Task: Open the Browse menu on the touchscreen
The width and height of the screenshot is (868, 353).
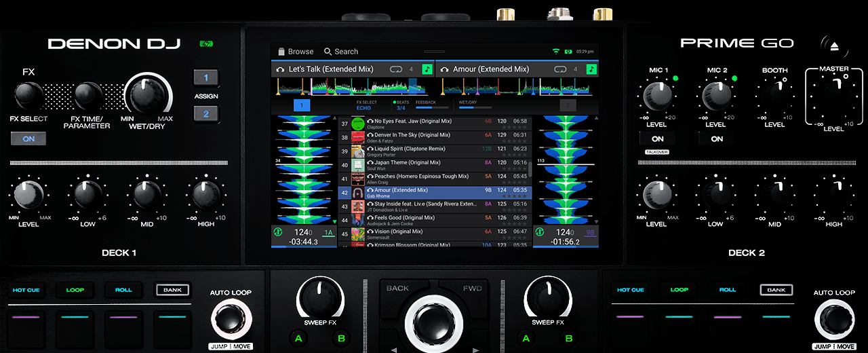Action: 295,52
